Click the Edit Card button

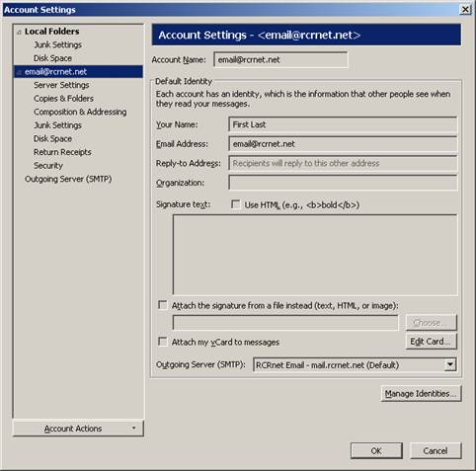tap(431, 342)
